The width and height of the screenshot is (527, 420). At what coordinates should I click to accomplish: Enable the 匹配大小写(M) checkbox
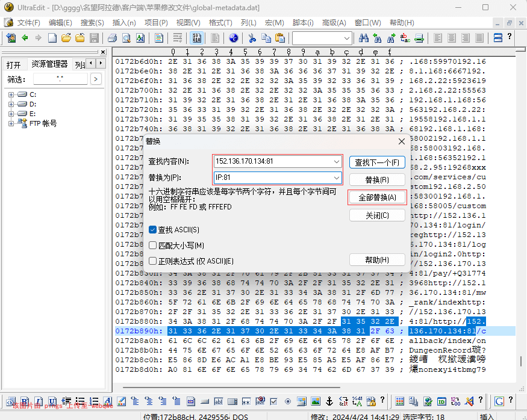tap(152, 246)
